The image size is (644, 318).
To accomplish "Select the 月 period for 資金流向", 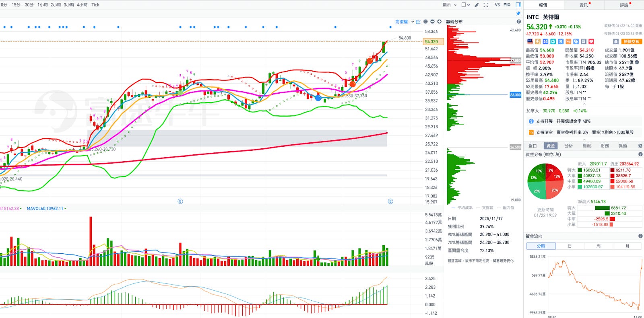I will click(627, 246).
